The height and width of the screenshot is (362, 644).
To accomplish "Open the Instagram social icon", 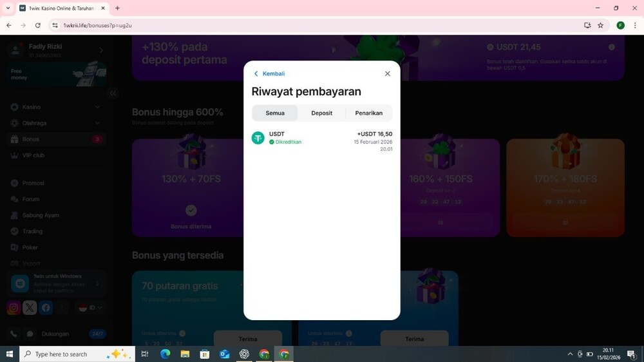I will click(x=14, y=308).
